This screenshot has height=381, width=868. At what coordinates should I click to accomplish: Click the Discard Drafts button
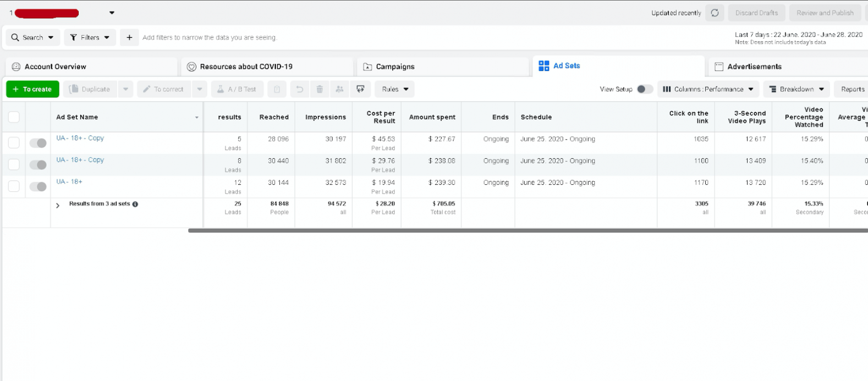click(756, 13)
